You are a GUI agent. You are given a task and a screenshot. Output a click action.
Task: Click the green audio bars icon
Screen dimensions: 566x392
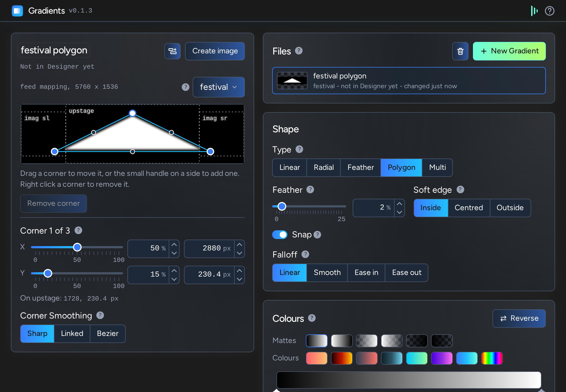(x=534, y=11)
